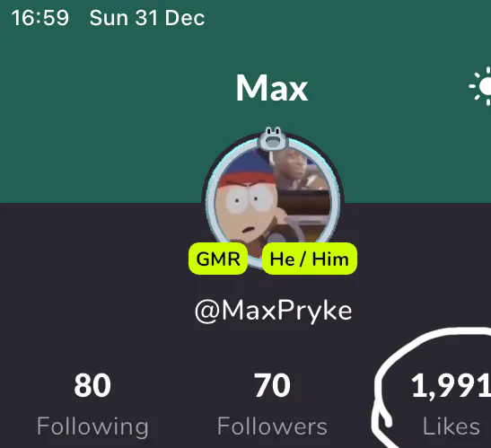Viewport: 491px width, 448px height.
Task: Tap the frog badge above the avatar
Action: 273,138
